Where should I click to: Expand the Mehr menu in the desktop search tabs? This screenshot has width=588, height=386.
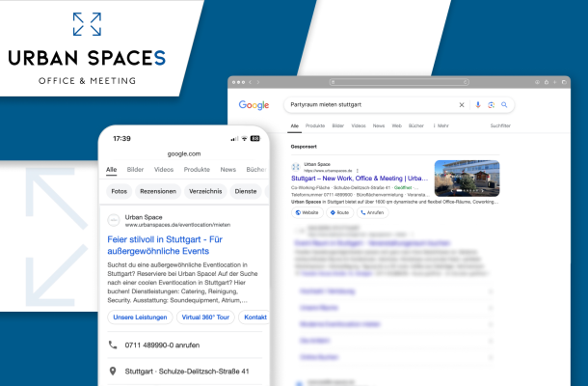coord(441,125)
